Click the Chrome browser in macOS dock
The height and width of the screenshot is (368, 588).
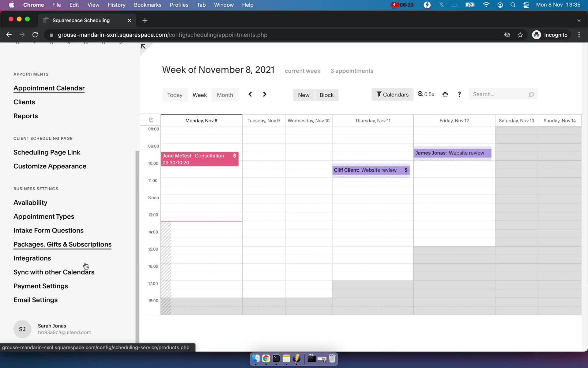point(266,359)
